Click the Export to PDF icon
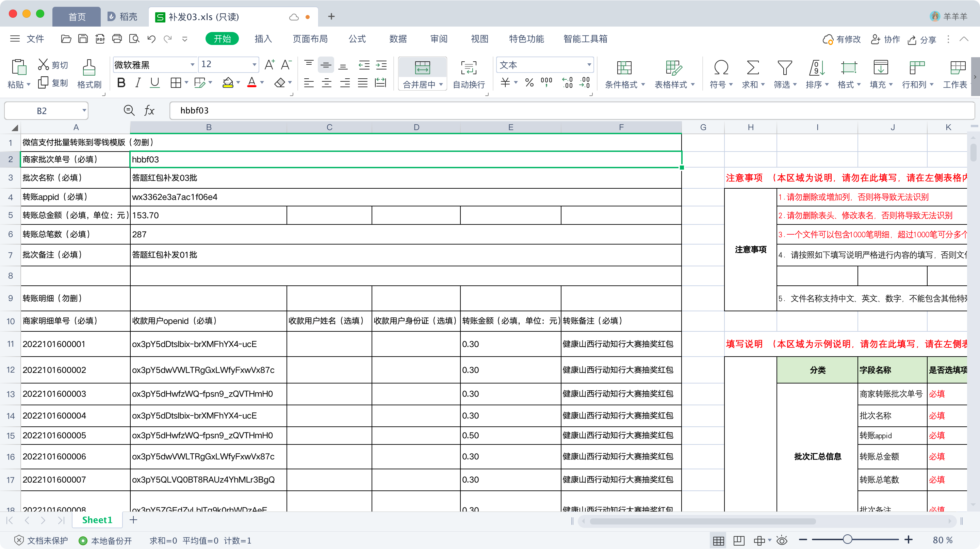980x549 pixels. pos(100,39)
